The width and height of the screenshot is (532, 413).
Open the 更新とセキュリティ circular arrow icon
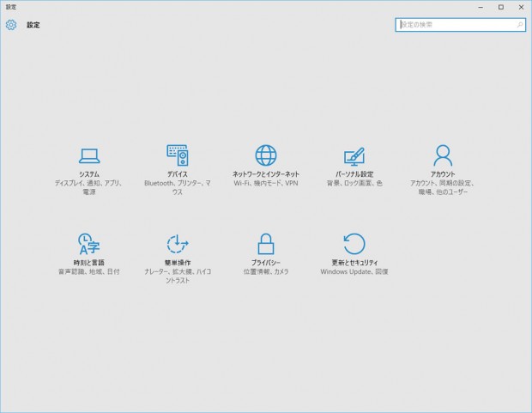pyautogui.click(x=354, y=244)
